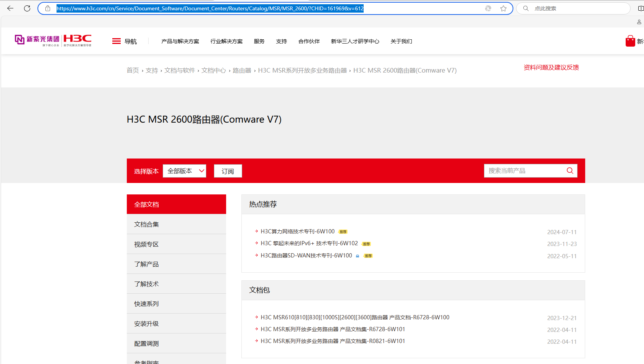Open 产品文档集-R0821-6W101 link
The width and height of the screenshot is (644, 364).
pos(333,341)
